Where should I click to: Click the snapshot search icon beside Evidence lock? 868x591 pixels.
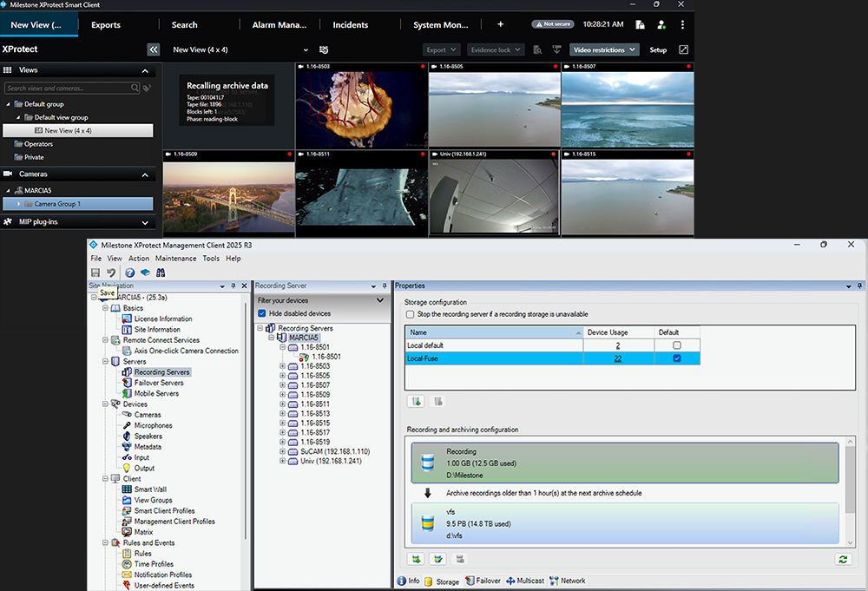pyautogui.click(x=537, y=49)
